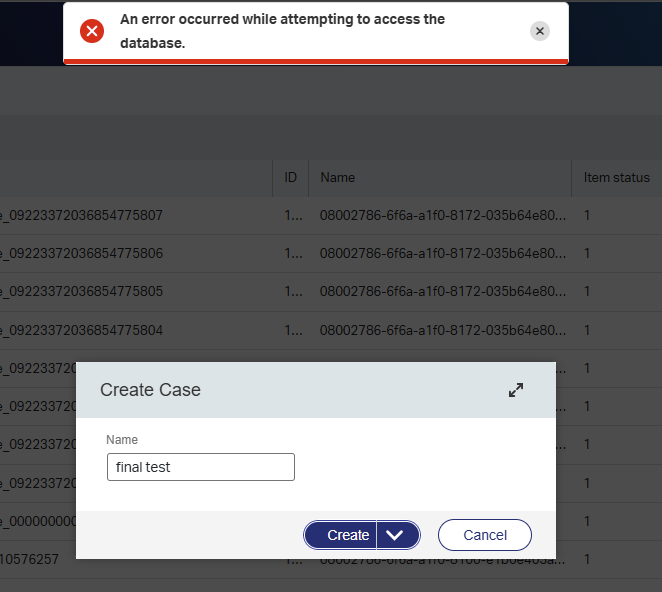Dismiss the database error notification

click(x=540, y=31)
